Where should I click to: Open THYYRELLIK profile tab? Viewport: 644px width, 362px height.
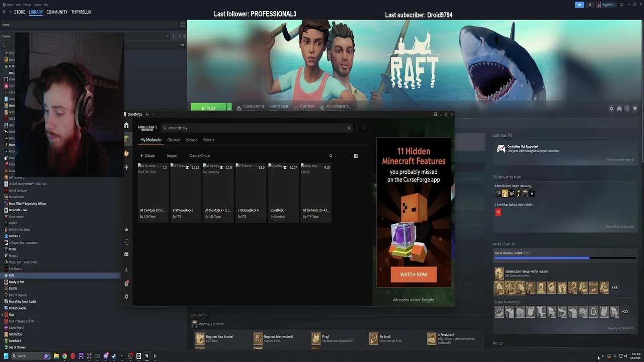tap(81, 12)
